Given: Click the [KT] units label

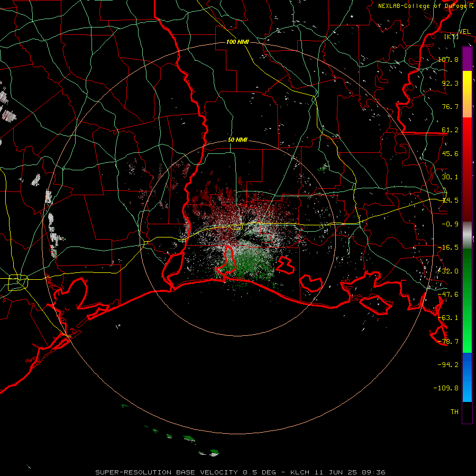Looking at the screenshot, I should tap(452, 36).
